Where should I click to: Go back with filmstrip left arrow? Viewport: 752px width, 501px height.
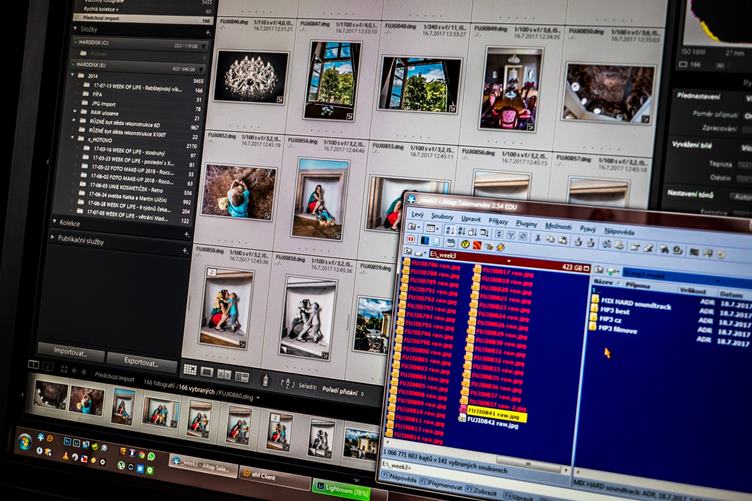coord(74,371)
